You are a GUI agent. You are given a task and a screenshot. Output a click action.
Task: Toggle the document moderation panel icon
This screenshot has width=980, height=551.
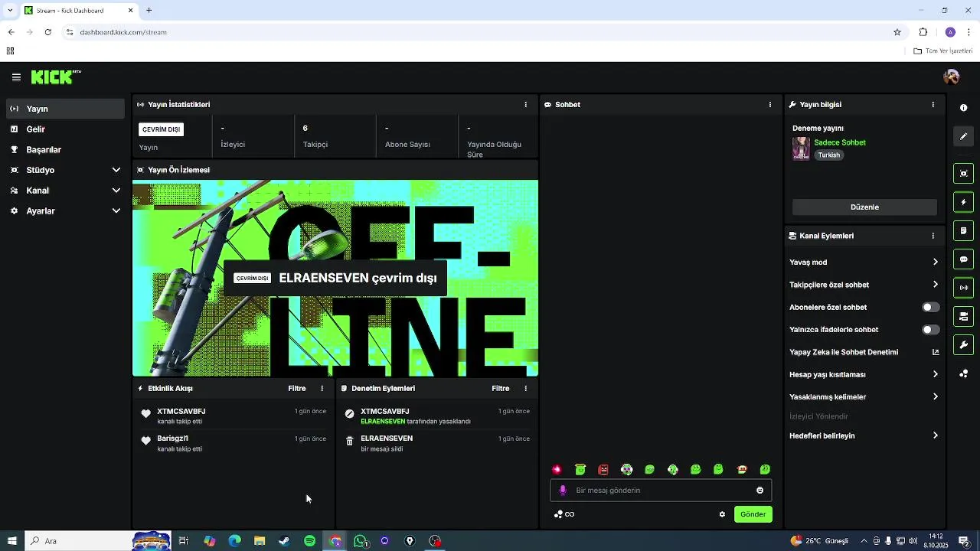[964, 231]
